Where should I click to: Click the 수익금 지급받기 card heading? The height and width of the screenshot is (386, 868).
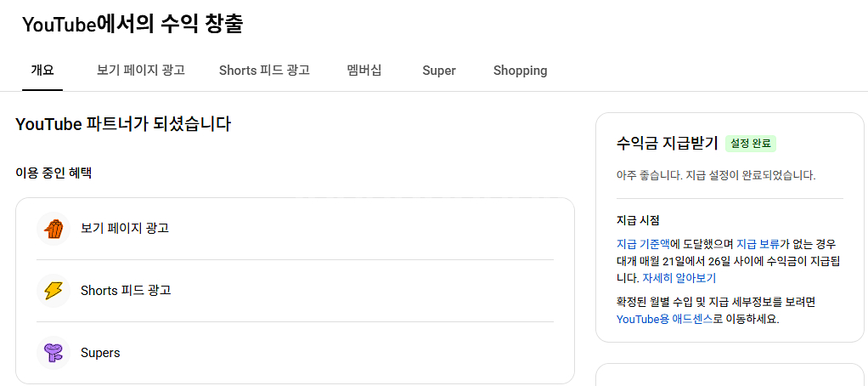point(667,143)
